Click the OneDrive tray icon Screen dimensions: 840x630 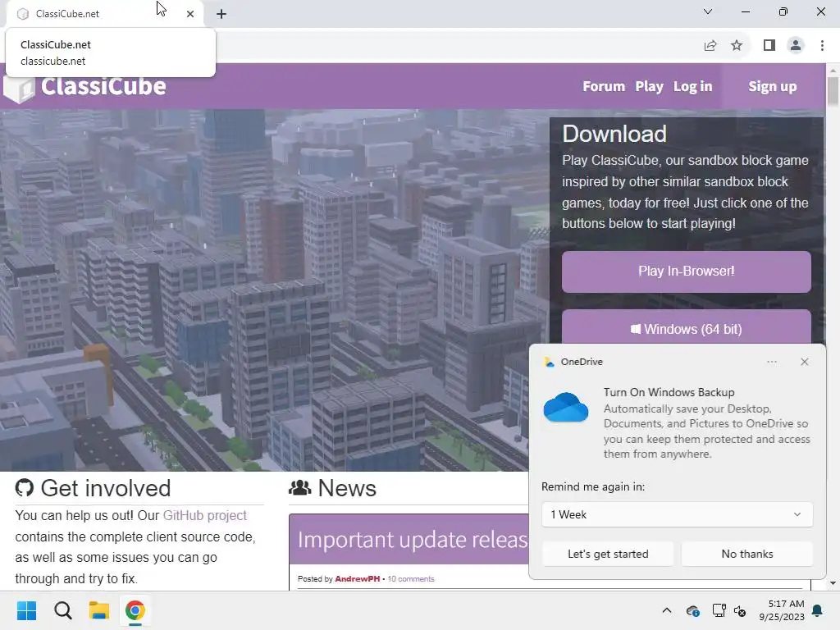(x=692, y=610)
